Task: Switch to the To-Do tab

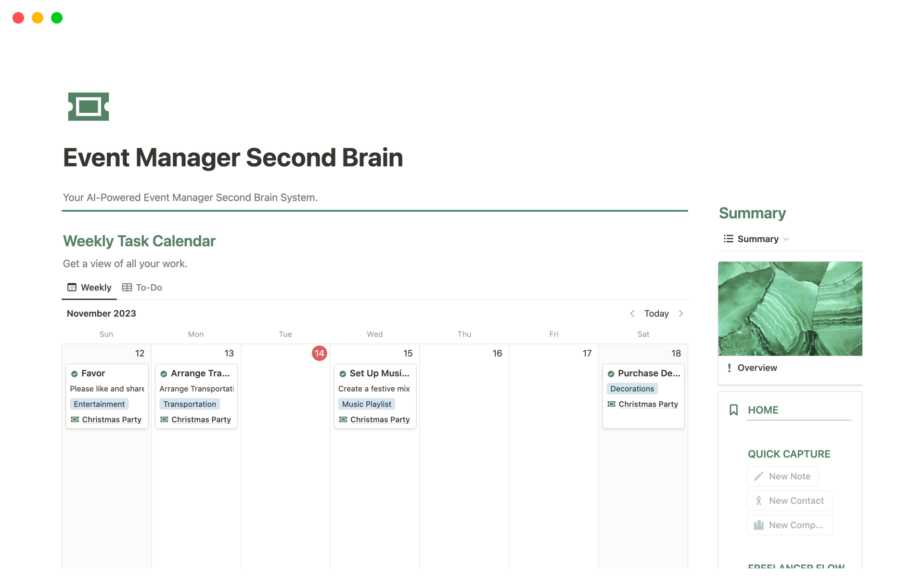Action: click(x=141, y=287)
